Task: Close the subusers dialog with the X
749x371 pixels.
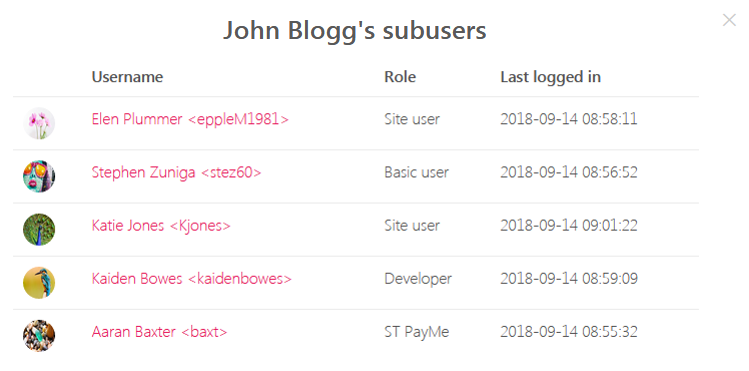Action: point(729,20)
